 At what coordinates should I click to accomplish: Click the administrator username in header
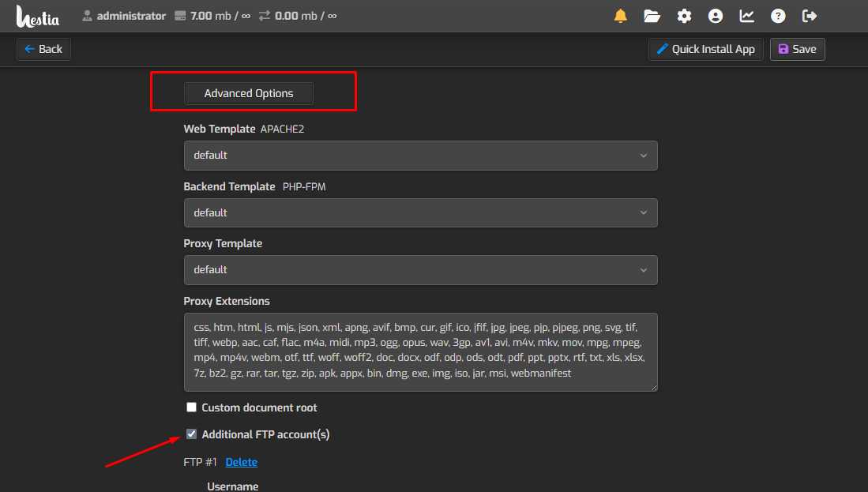131,16
